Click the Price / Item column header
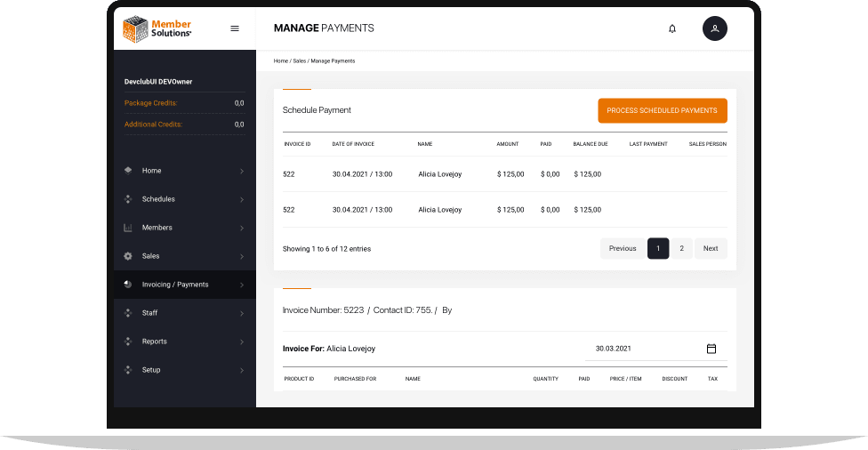The height and width of the screenshot is (450, 868). click(x=625, y=379)
